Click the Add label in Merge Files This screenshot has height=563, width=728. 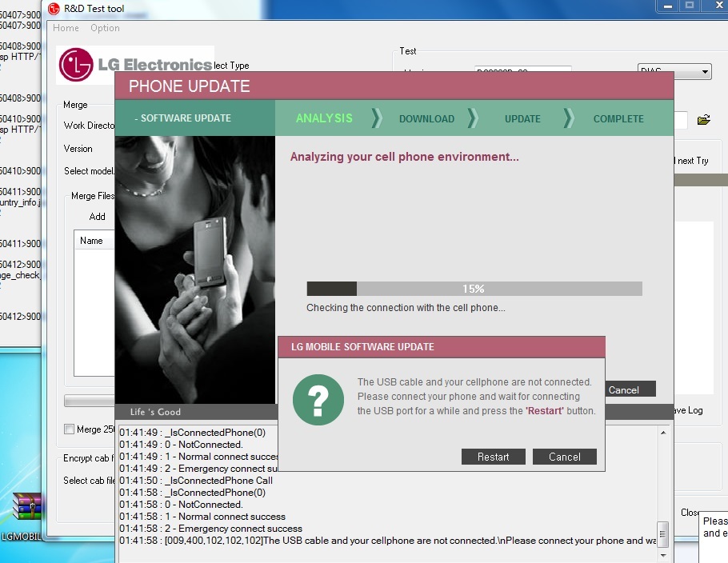tap(97, 216)
